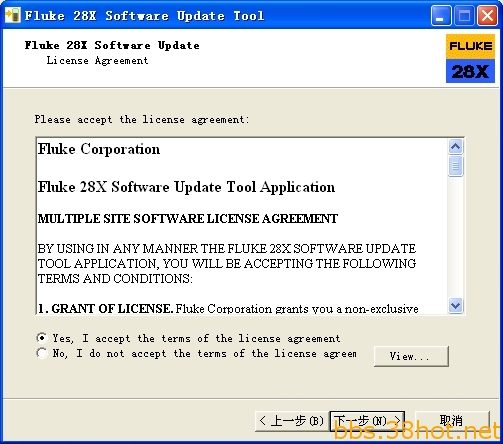
Task: Go back with 上一步 (B) button
Action: pos(292,421)
